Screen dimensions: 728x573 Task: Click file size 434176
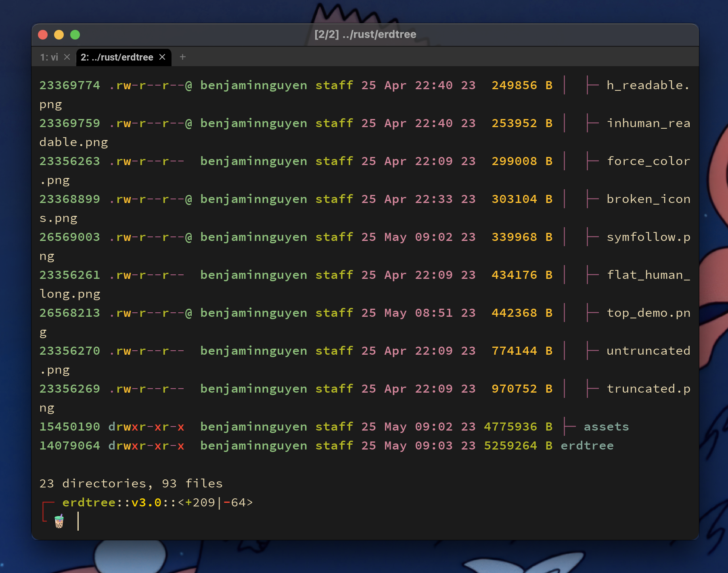(514, 275)
